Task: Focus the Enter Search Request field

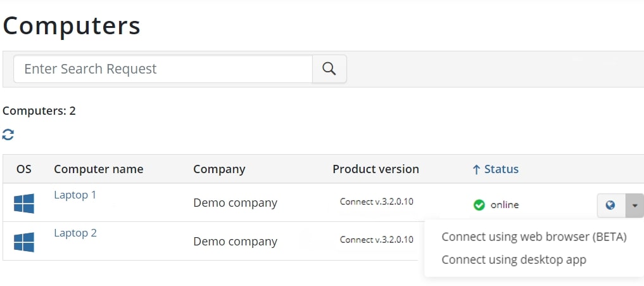Action: coord(163,68)
